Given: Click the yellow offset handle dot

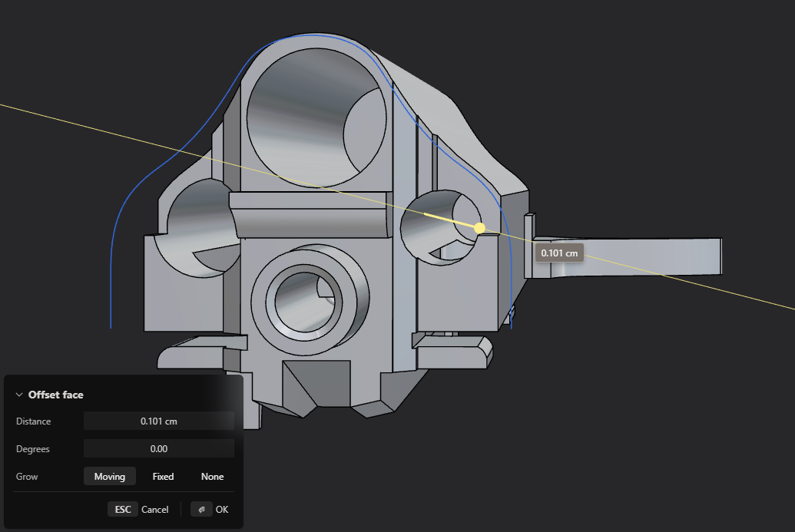Looking at the screenshot, I should pos(479,228).
